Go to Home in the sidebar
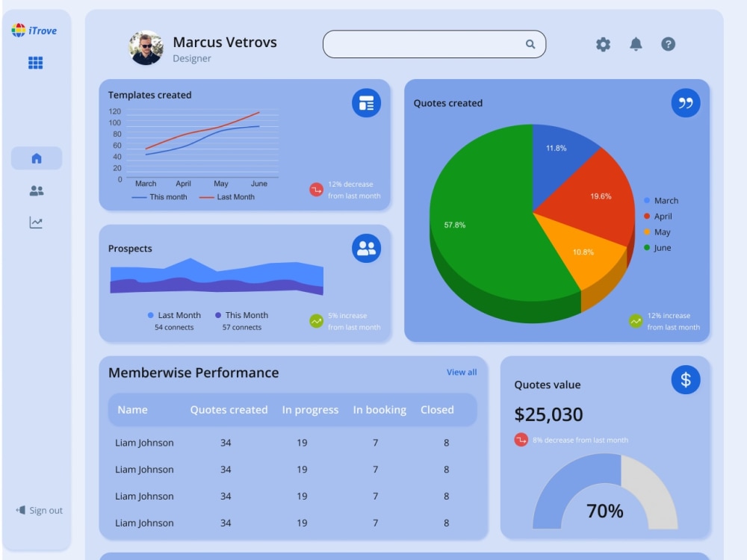The image size is (747, 560). pos(37,158)
